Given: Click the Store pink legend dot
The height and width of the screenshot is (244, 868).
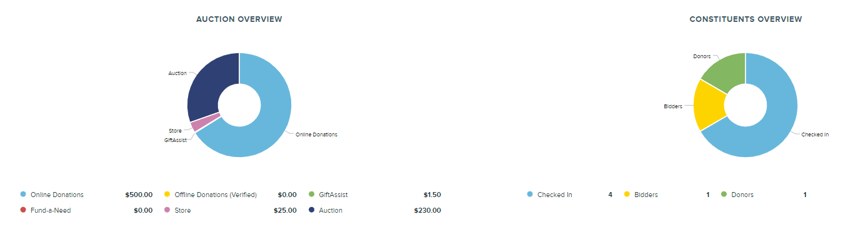Looking at the screenshot, I should point(167,210).
